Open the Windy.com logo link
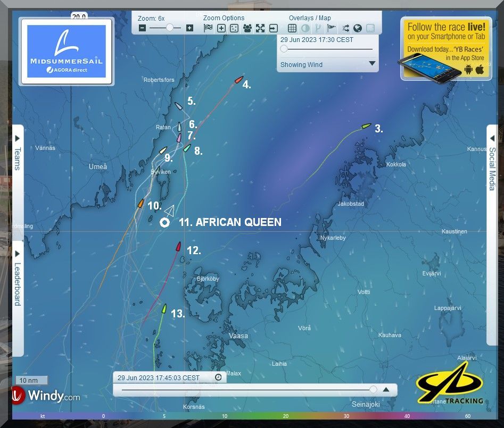The height and width of the screenshot is (428, 504). pos(47,396)
